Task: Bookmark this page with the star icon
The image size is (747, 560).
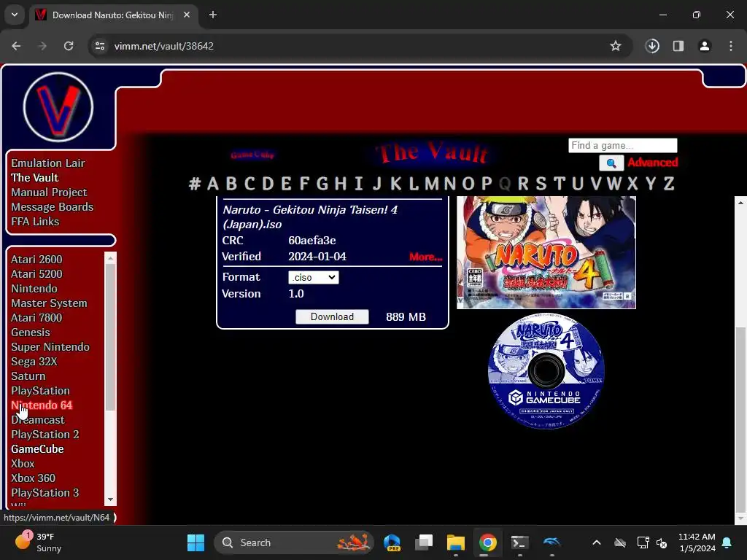Action: (616, 46)
